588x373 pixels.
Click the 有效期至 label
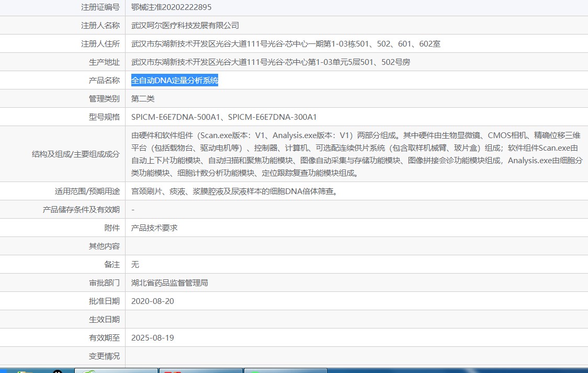coord(104,338)
